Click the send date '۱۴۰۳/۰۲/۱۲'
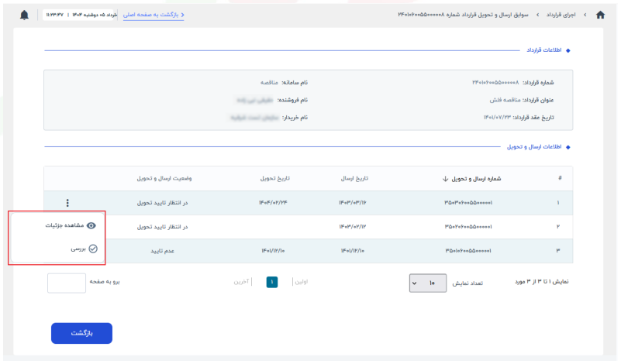The height and width of the screenshot is (364, 621). point(353,227)
